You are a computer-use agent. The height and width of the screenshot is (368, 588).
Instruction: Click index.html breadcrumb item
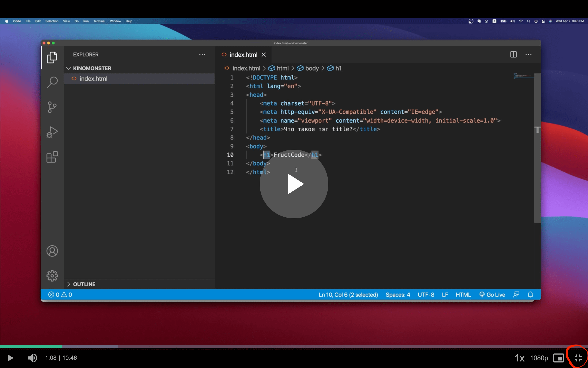pyautogui.click(x=246, y=68)
